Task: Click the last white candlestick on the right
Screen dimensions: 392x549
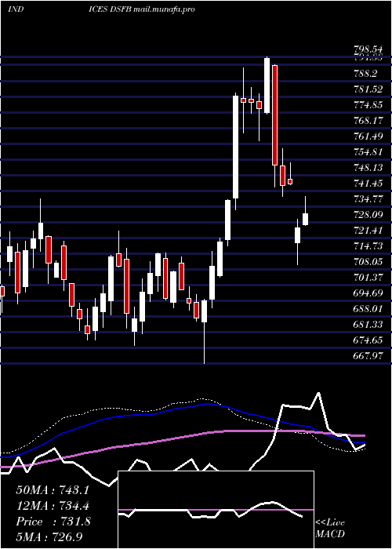Action: click(x=305, y=219)
